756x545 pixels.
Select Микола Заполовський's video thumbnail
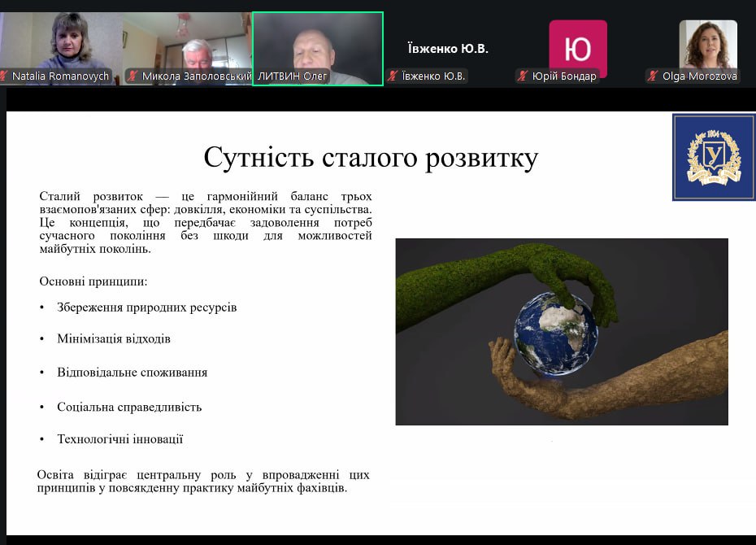[188, 41]
